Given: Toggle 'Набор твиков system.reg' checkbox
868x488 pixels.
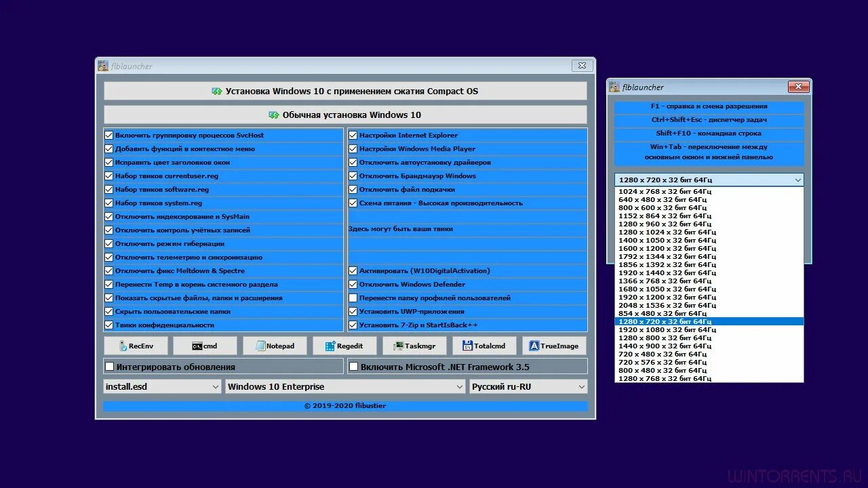Looking at the screenshot, I should (109, 203).
